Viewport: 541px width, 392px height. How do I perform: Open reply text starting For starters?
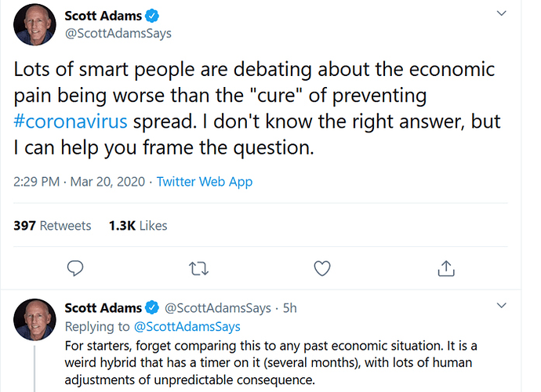pyautogui.click(x=270, y=363)
